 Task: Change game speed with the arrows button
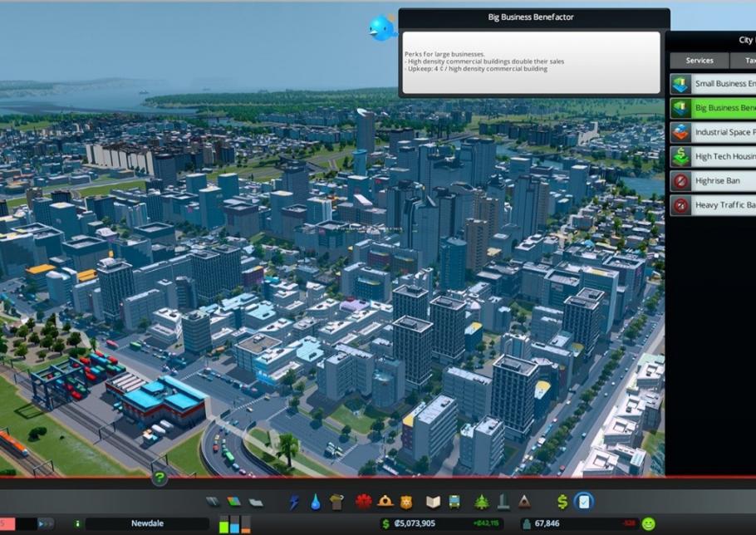pos(46,523)
